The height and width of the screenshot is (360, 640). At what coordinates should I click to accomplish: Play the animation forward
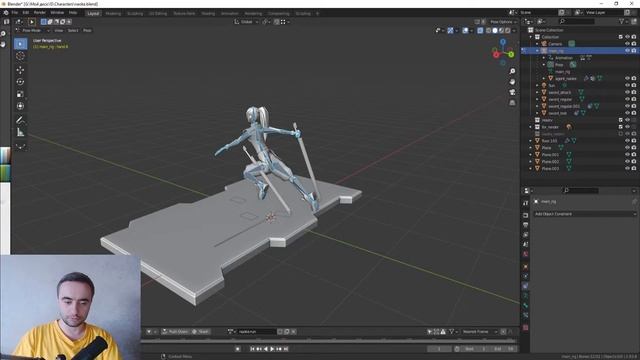(x=272, y=349)
